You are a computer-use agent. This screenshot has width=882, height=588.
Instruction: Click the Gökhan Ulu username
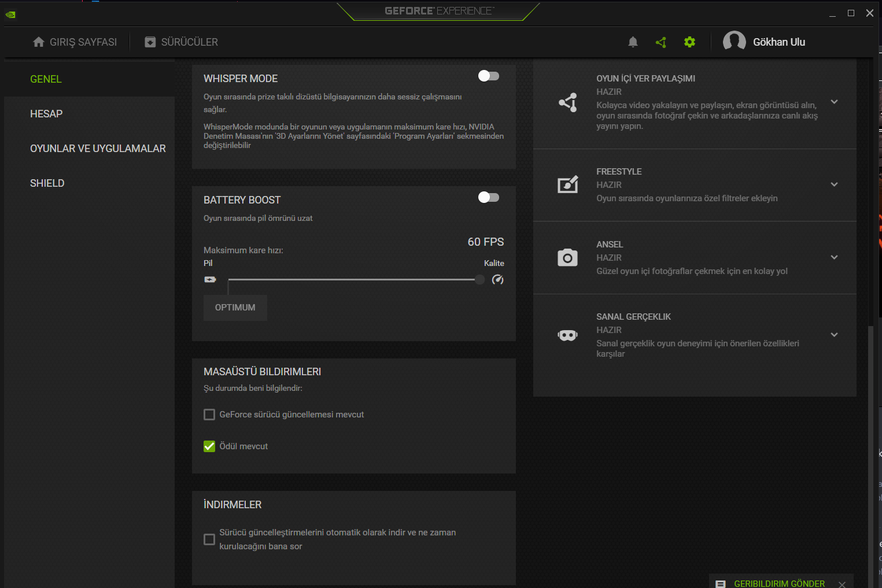click(779, 42)
